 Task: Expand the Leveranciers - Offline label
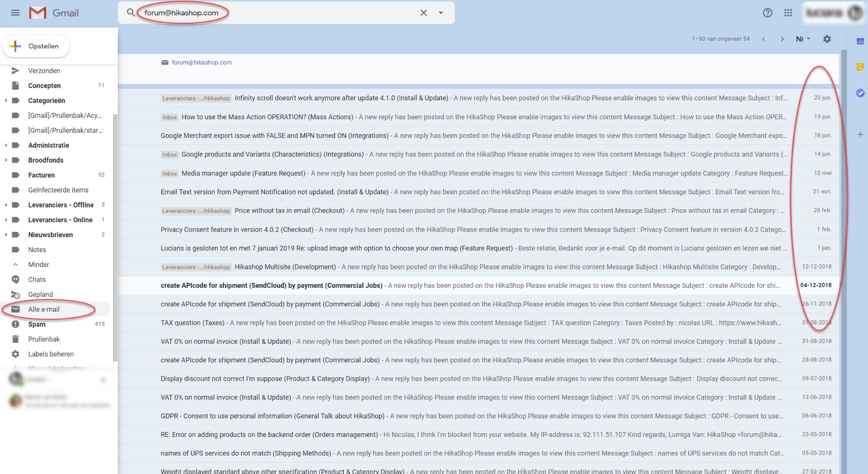tap(6, 205)
